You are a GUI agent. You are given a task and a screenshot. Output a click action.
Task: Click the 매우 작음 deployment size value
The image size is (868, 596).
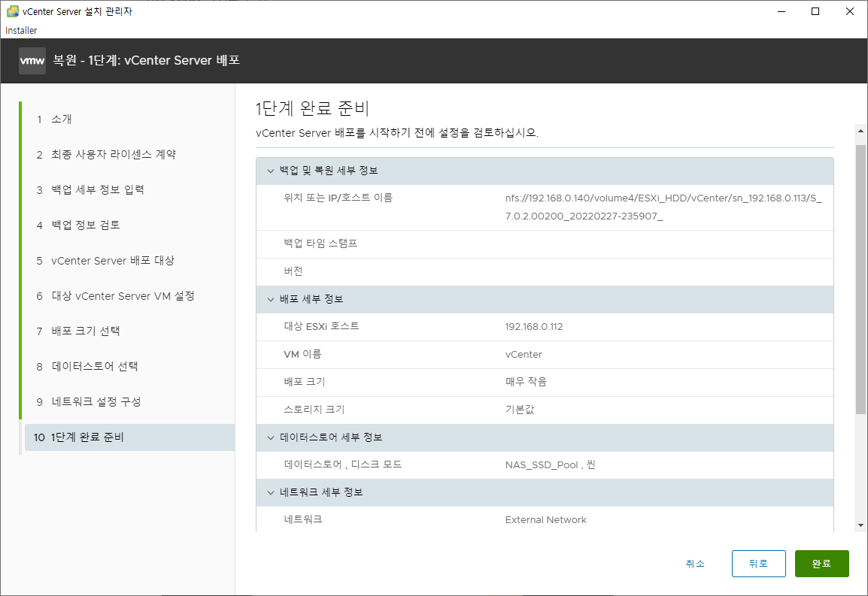pos(525,382)
